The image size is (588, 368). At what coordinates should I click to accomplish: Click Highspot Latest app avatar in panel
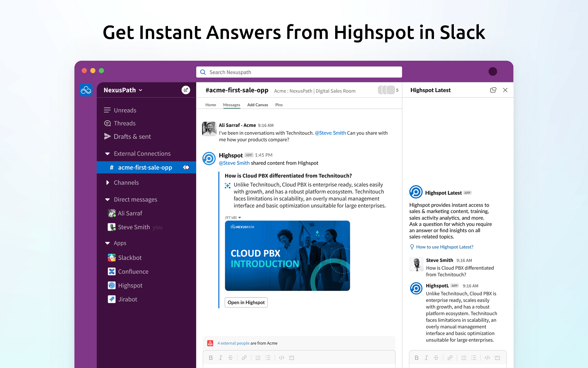point(416,192)
